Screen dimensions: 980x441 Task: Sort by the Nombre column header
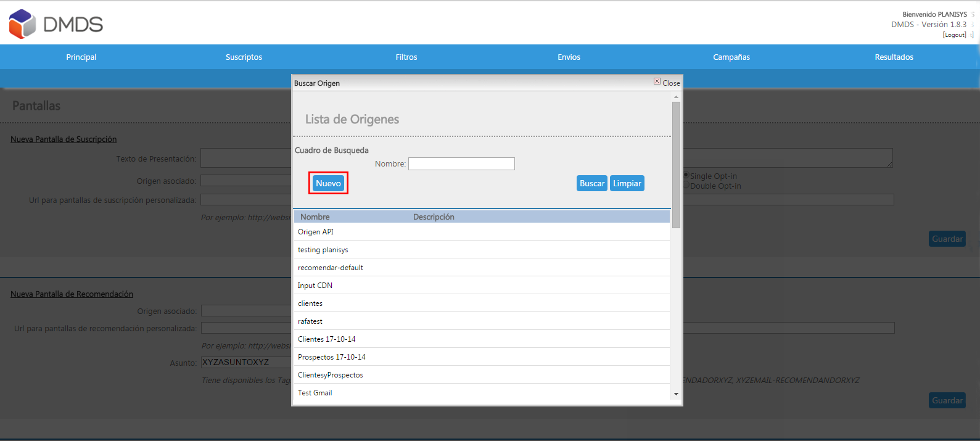315,217
